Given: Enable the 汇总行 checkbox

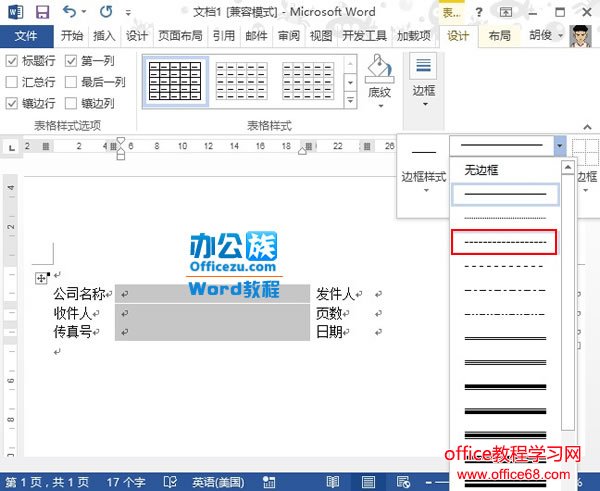Looking at the screenshot, I should pos(12,82).
